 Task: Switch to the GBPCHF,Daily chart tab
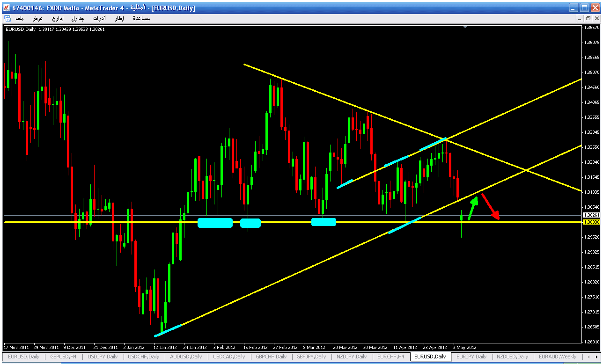pyautogui.click(x=271, y=357)
